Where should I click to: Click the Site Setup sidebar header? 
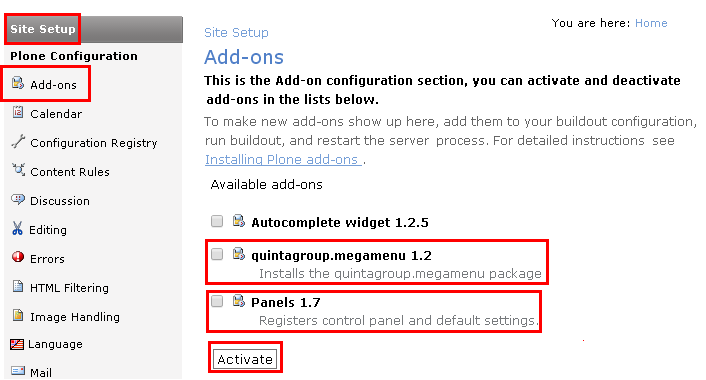43,29
